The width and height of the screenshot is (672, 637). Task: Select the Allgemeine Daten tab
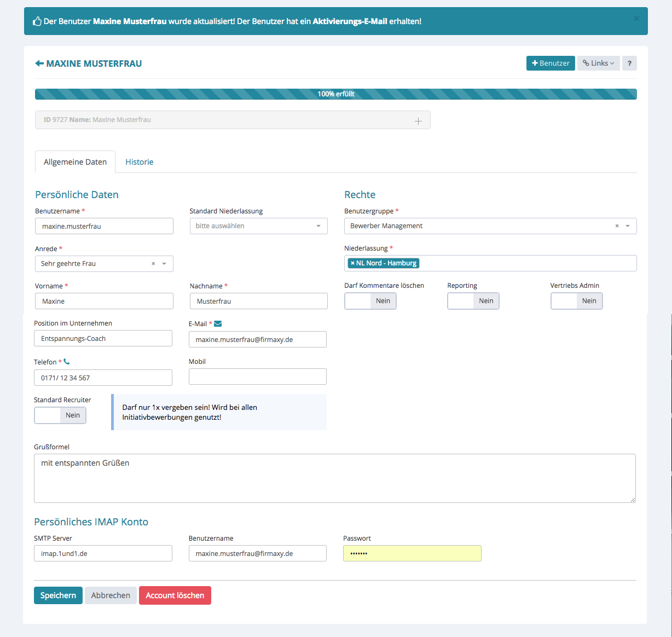tap(75, 162)
